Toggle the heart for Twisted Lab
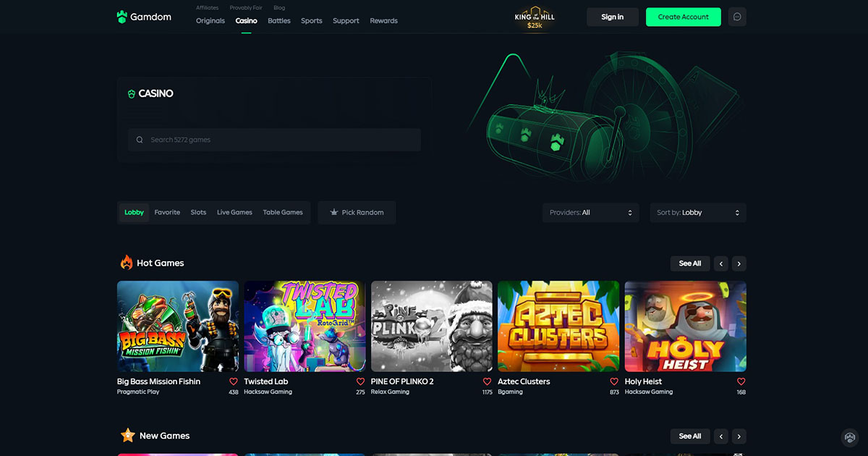This screenshot has width=868, height=456. pyautogui.click(x=360, y=381)
